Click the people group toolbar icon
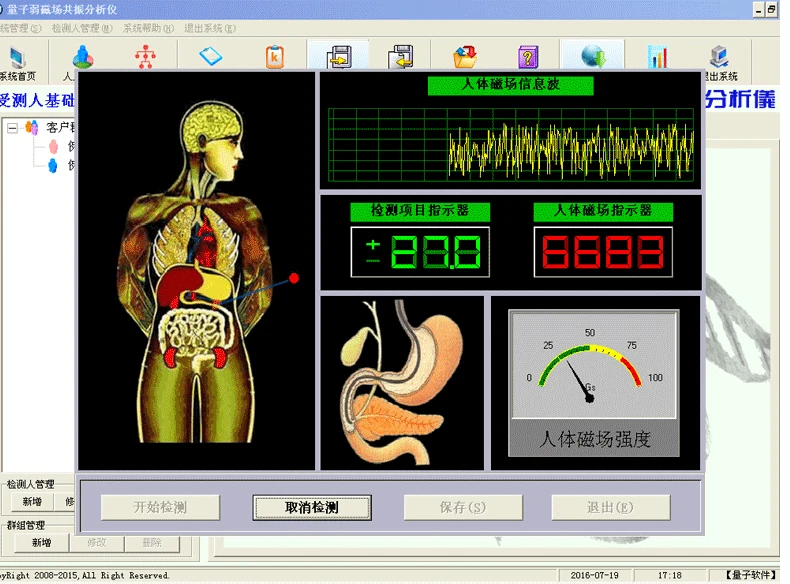 (x=82, y=56)
